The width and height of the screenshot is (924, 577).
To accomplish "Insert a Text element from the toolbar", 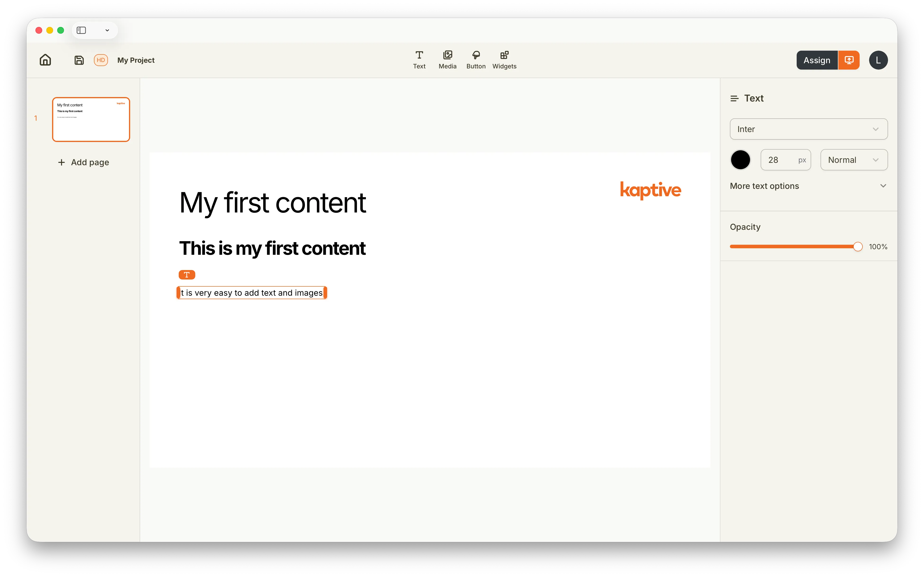I will (419, 59).
